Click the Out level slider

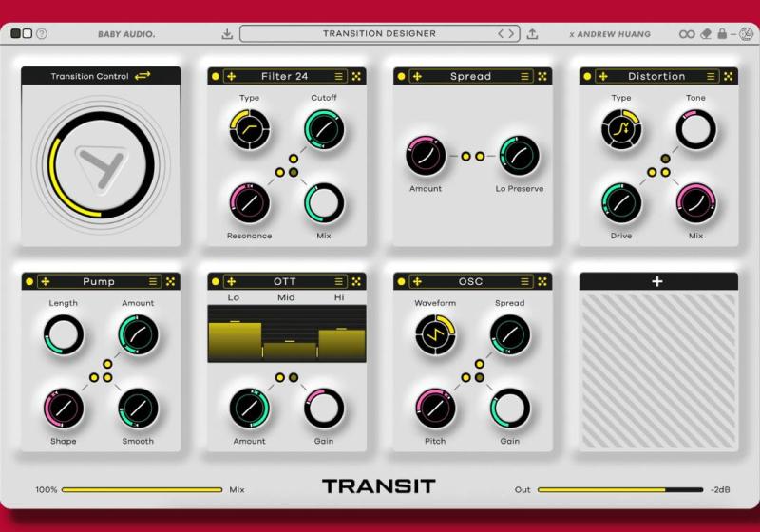(620, 490)
